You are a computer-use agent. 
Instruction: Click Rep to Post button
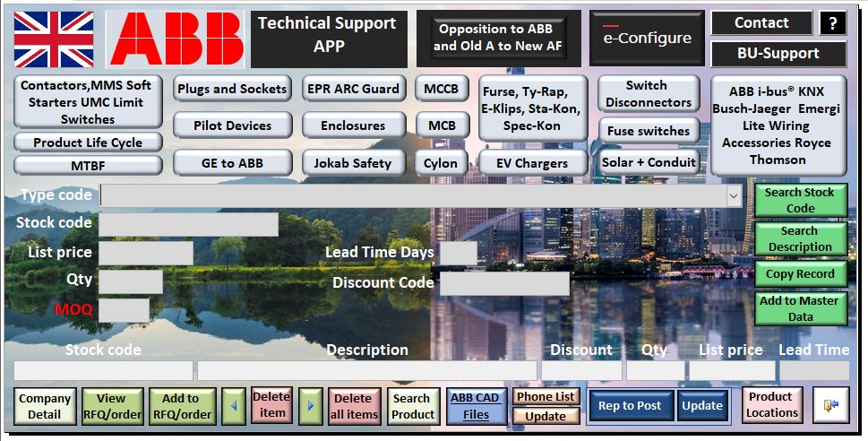point(630,405)
